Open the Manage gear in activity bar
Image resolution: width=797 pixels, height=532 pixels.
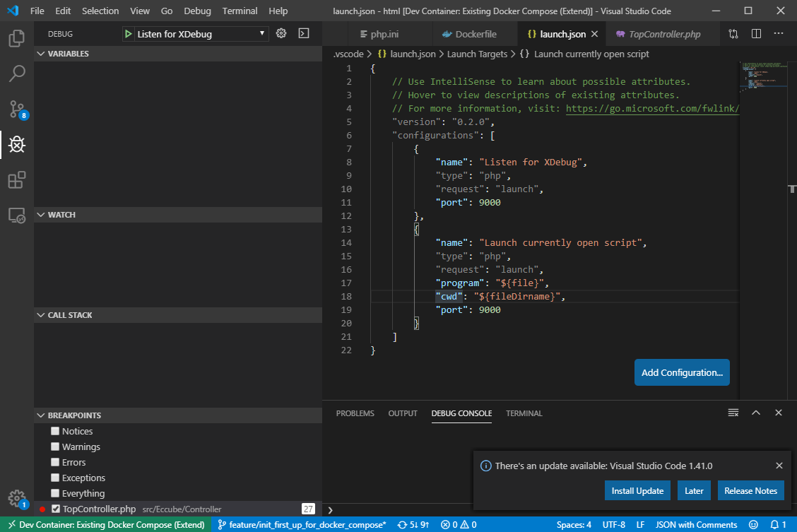(17, 499)
